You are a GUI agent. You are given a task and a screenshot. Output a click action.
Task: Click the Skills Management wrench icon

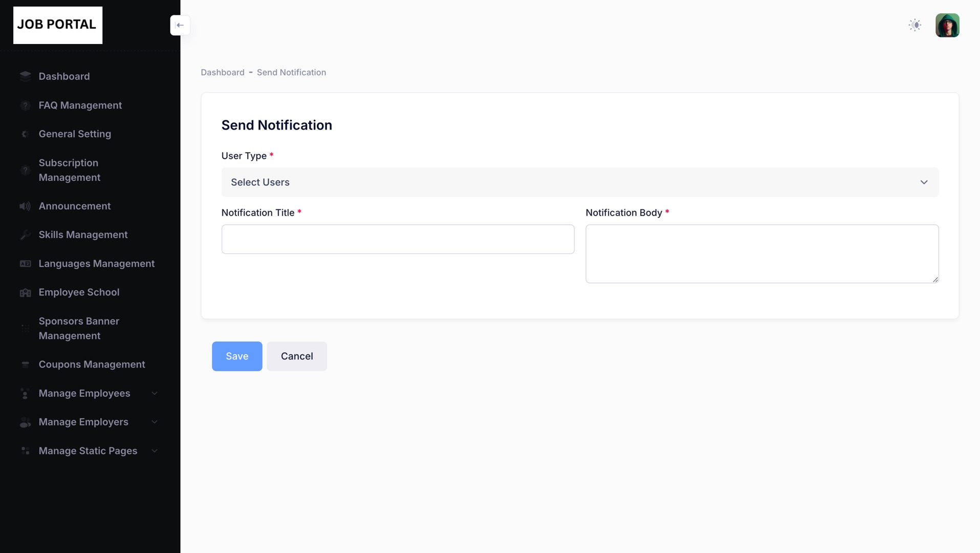point(25,235)
